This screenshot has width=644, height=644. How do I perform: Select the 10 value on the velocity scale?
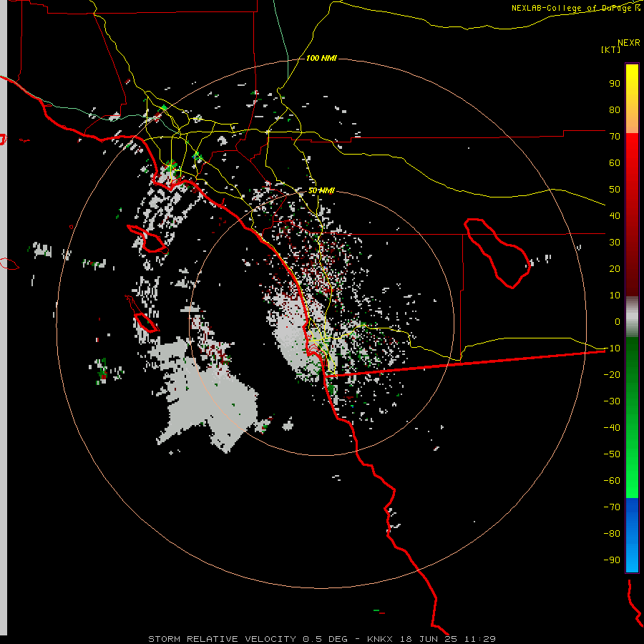coord(615,296)
